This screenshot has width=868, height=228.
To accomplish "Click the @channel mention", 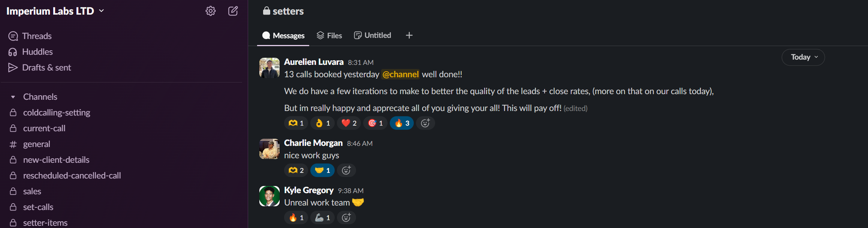I will pos(401,74).
